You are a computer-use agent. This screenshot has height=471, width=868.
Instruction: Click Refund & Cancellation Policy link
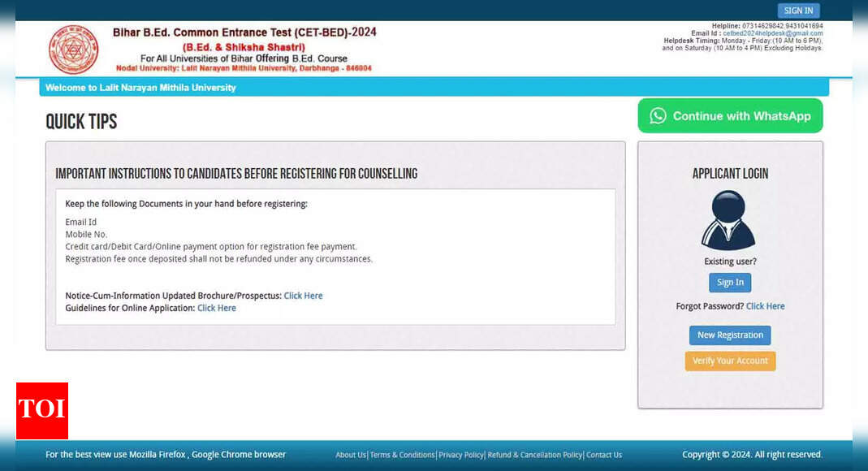pyautogui.click(x=534, y=455)
